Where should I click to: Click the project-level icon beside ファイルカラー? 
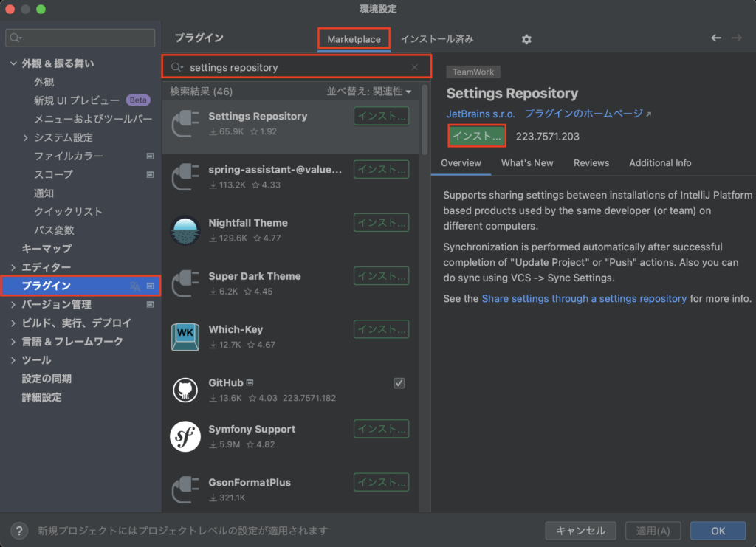(x=151, y=156)
